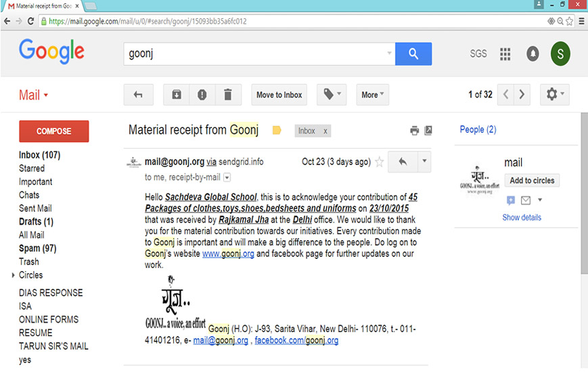The image size is (588, 376).
Task: Open Chats in sidebar
Action: 29,195
